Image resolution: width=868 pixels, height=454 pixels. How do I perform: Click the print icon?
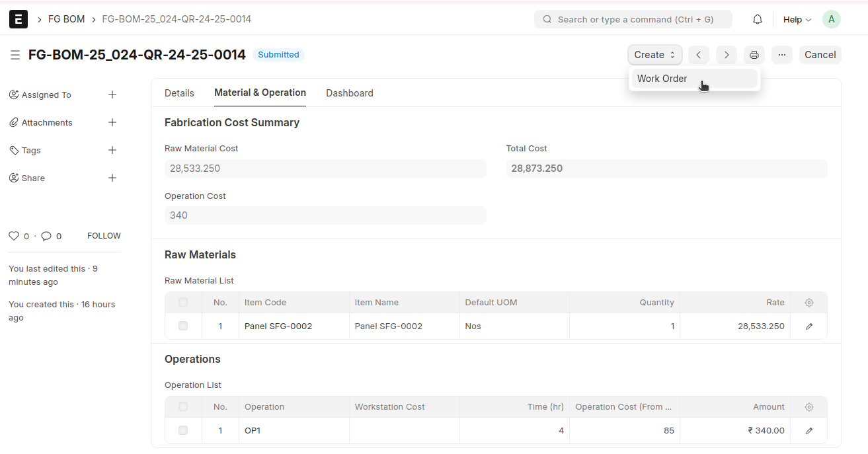pyautogui.click(x=754, y=55)
